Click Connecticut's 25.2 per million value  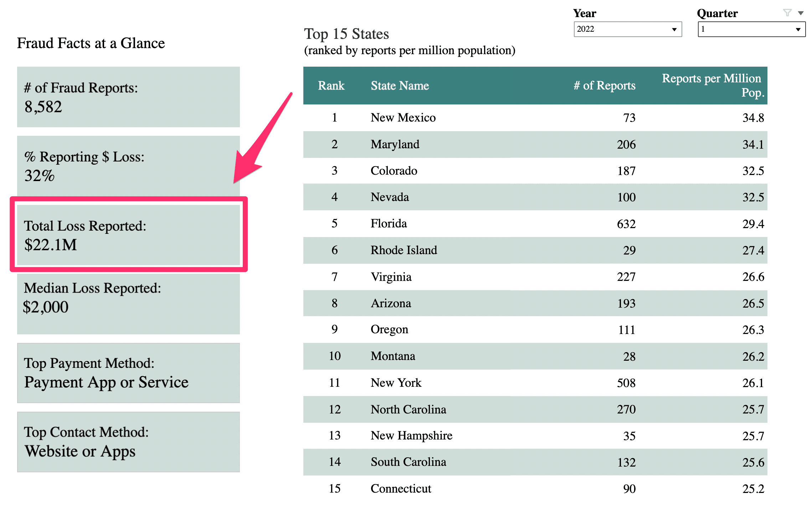pos(753,489)
